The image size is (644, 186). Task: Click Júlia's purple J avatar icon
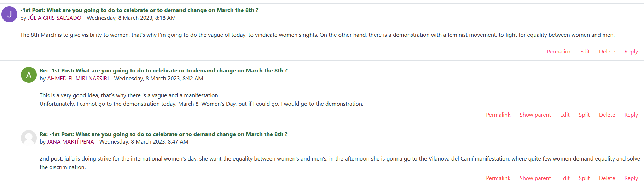[10, 14]
